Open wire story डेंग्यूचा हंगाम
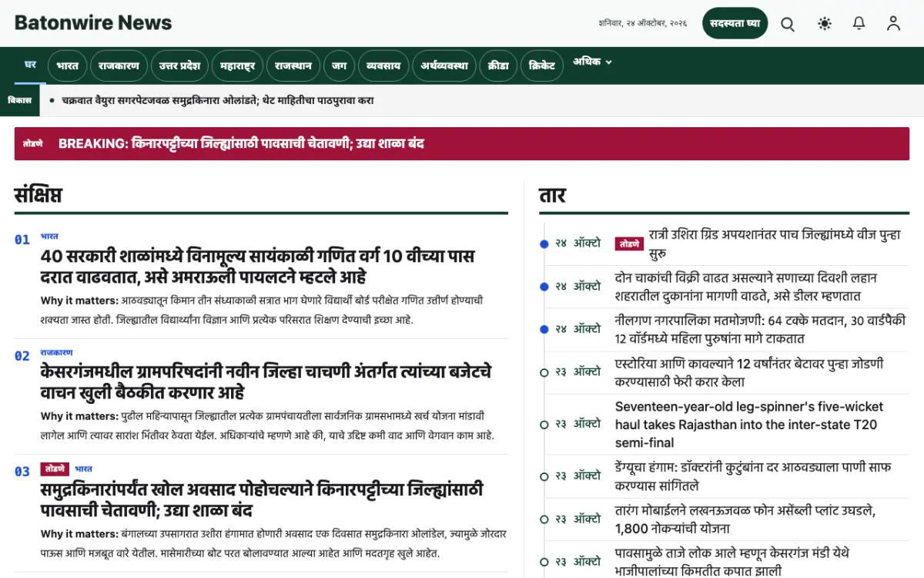Screen dimensions: 924x578 pos(753,476)
